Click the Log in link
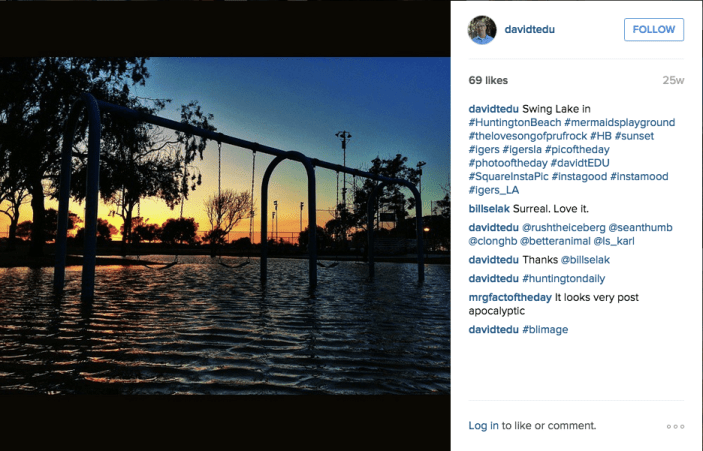Screen dimensions: 703x451 coord(483,425)
